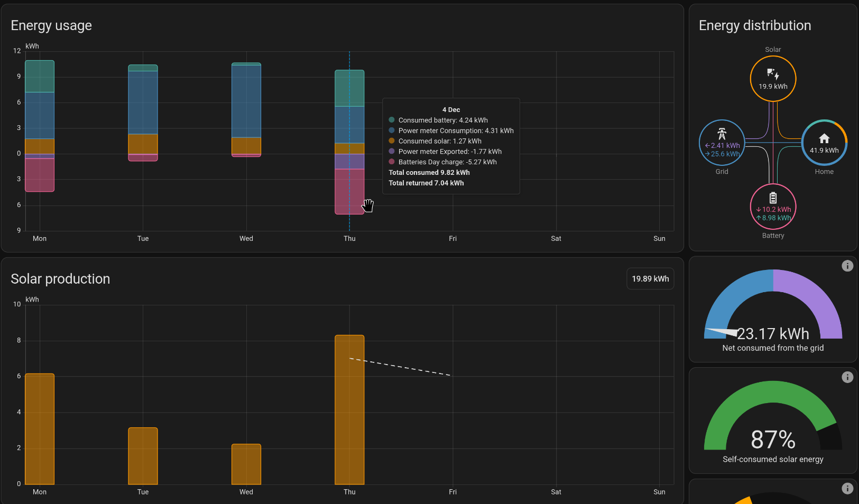This screenshot has width=859, height=504.
Task: Click Tuesday's energy usage bar
Action: 143,113
